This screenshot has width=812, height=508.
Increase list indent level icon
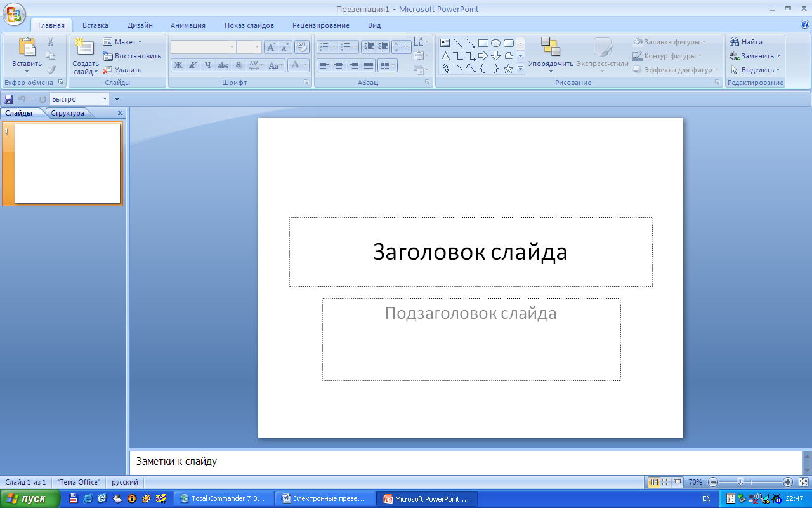coord(383,47)
